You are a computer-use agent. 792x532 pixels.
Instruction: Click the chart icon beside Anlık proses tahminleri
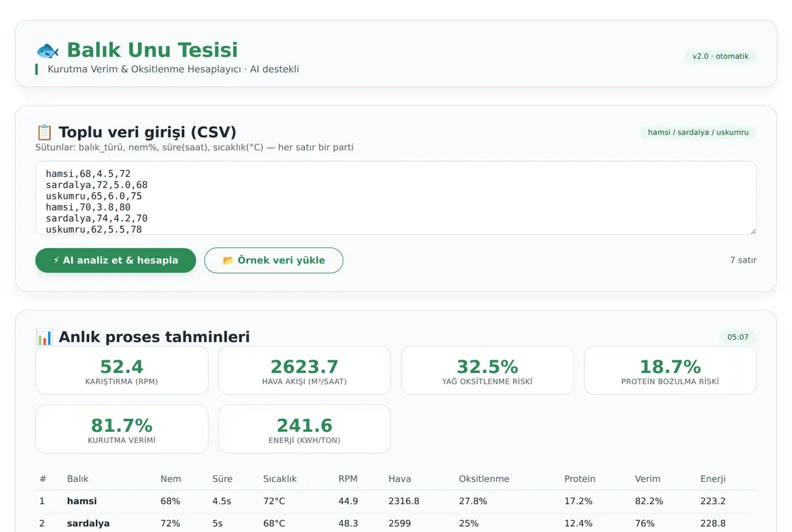click(x=44, y=337)
